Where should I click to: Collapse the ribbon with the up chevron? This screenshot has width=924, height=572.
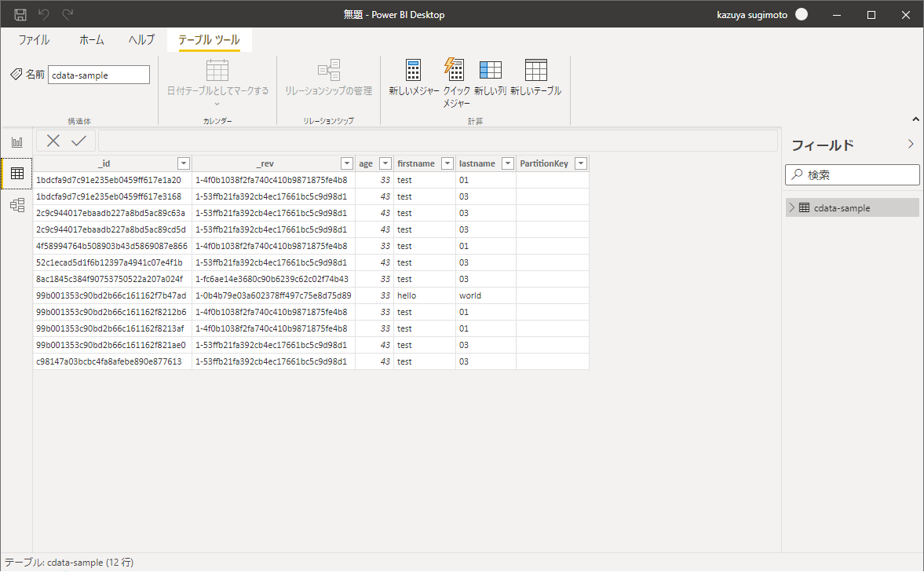click(915, 119)
